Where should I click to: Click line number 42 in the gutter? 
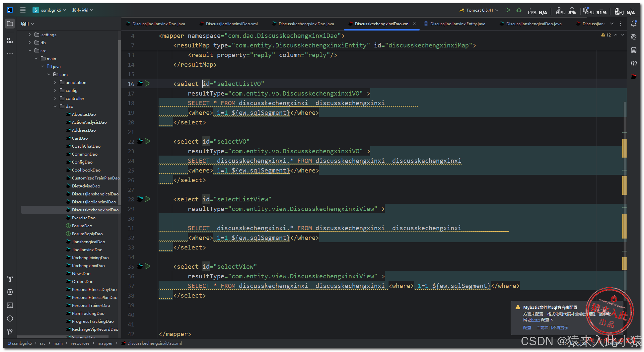[x=131, y=334]
